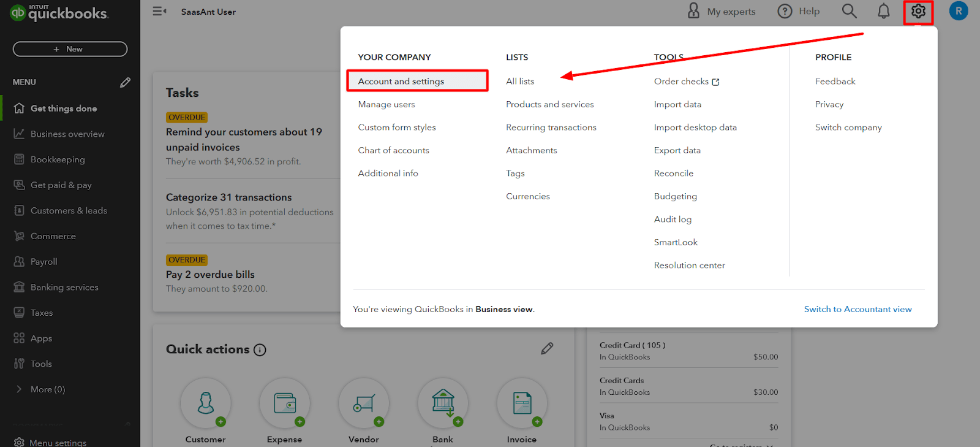Click the QuickBooks logo

(59, 12)
